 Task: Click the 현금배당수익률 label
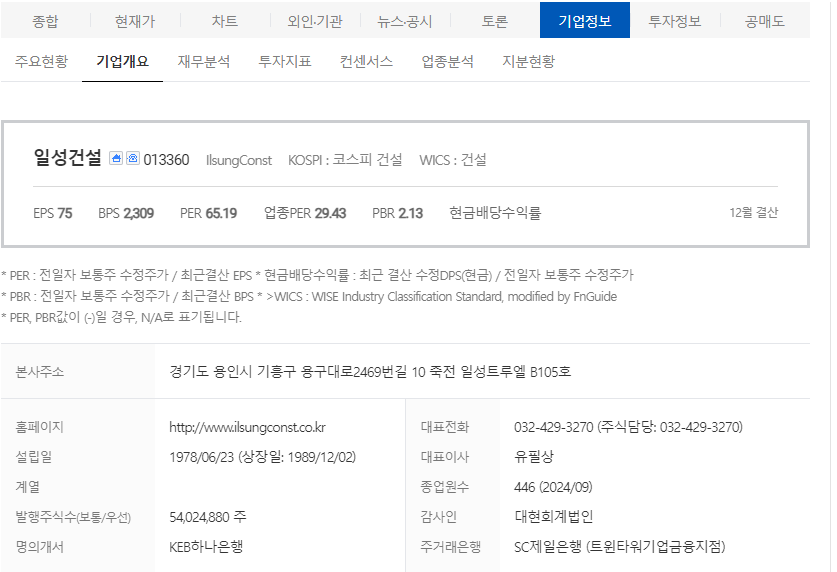click(495, 213)
